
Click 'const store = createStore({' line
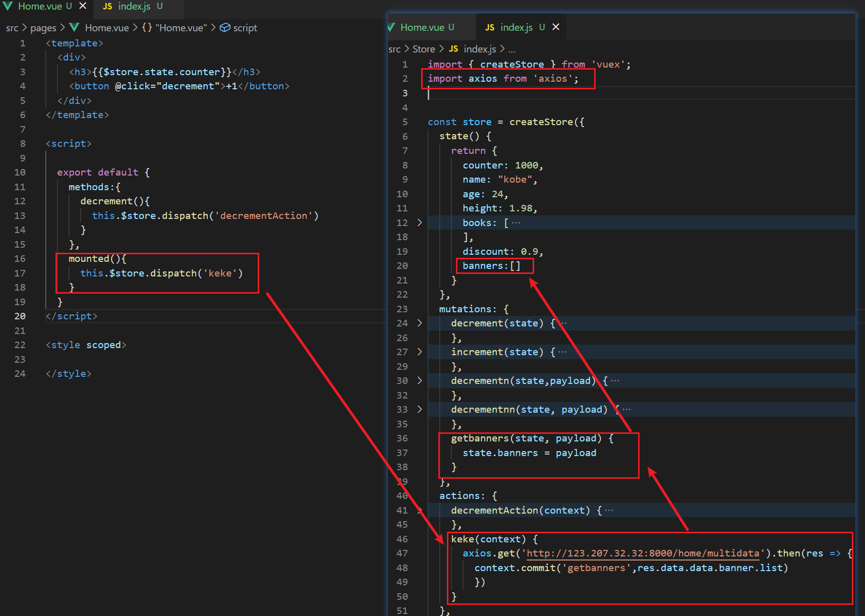coord(506,122)
